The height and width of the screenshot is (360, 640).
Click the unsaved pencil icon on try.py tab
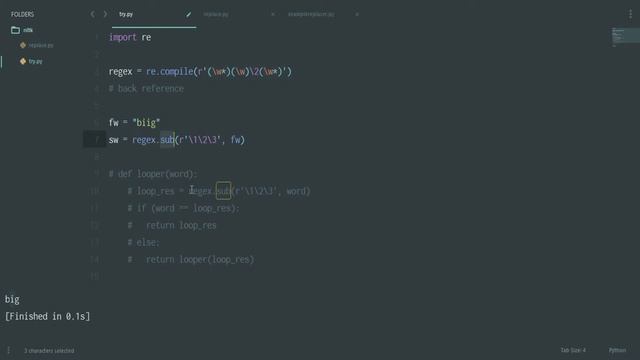coord(189,15)
